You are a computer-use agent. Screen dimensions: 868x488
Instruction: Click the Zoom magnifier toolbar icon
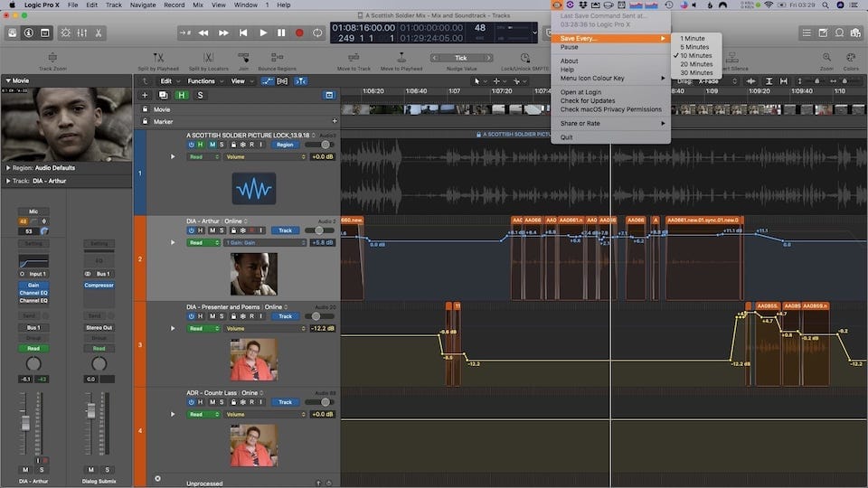pyautogui.click(x=826, y=57)
